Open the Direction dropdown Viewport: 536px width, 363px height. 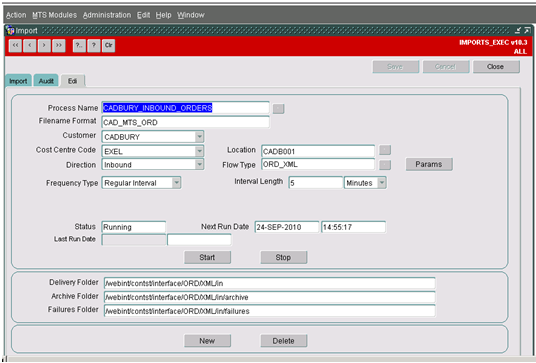tap(199, 164)
